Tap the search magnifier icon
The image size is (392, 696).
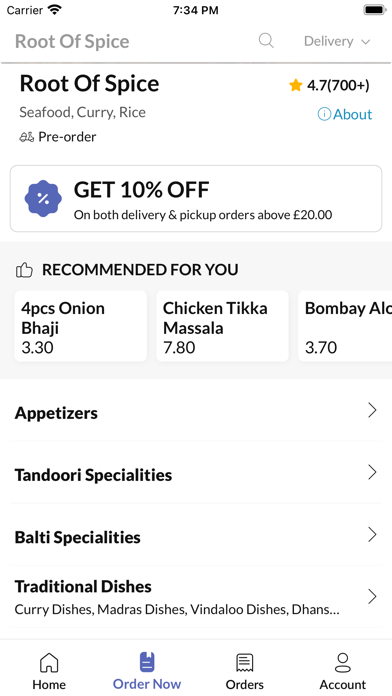pyautogui.click(x=266, y=41)
